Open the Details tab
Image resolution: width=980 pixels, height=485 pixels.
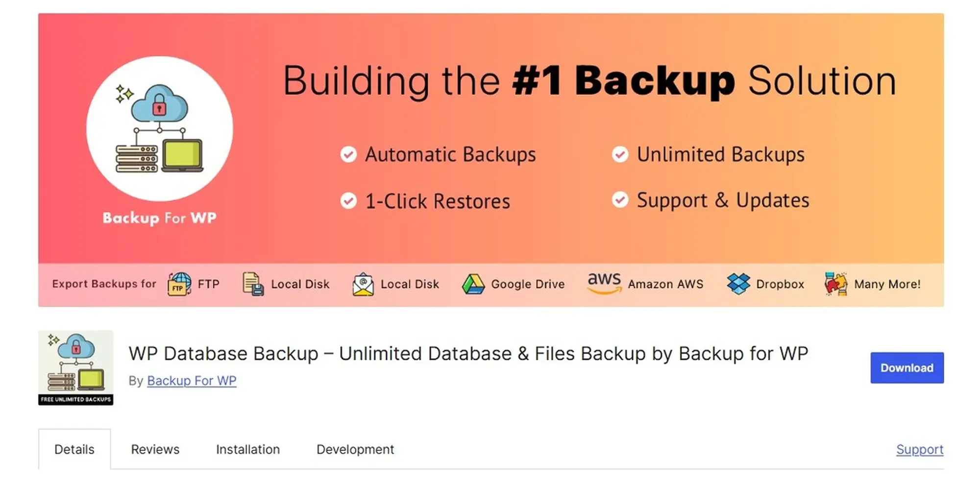[x=74, y=449]
